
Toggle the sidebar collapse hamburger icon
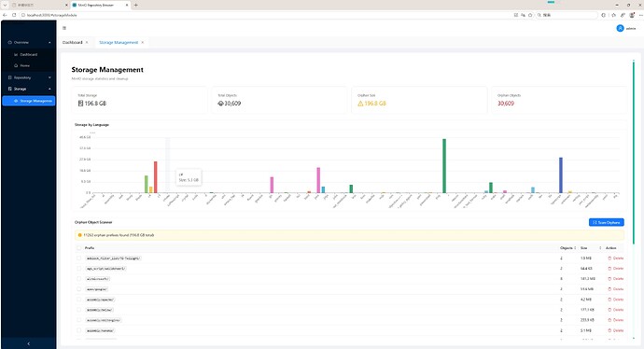pyautogui.click(x=64, y=28)
